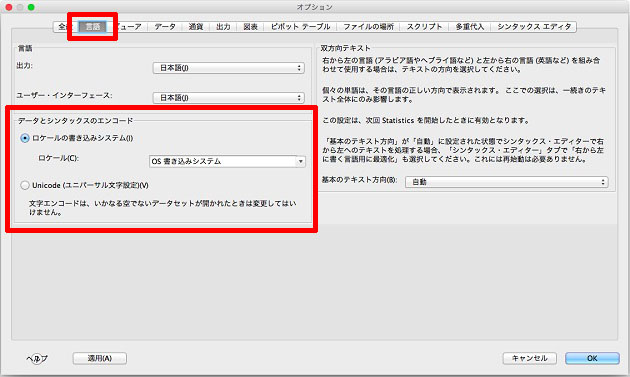Open the ユーザー・インターフェース language dropdown
The image size is (630, 377).
[x=228, y=98]
